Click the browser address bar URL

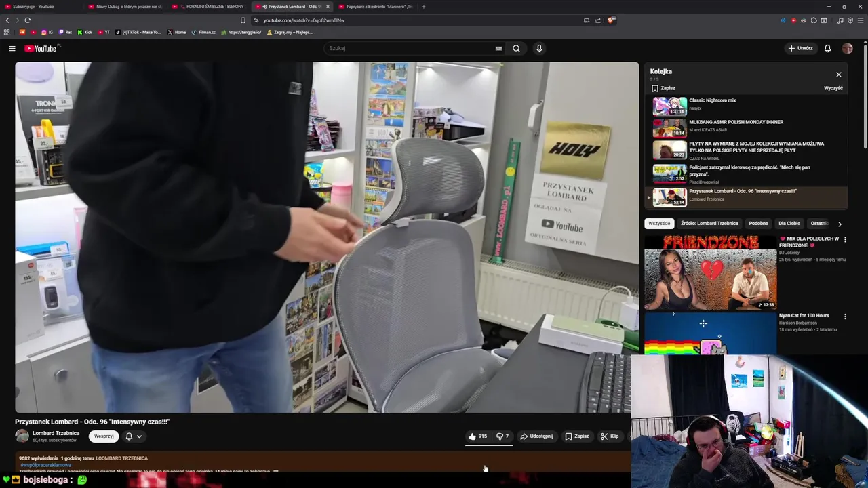[304, 20]
